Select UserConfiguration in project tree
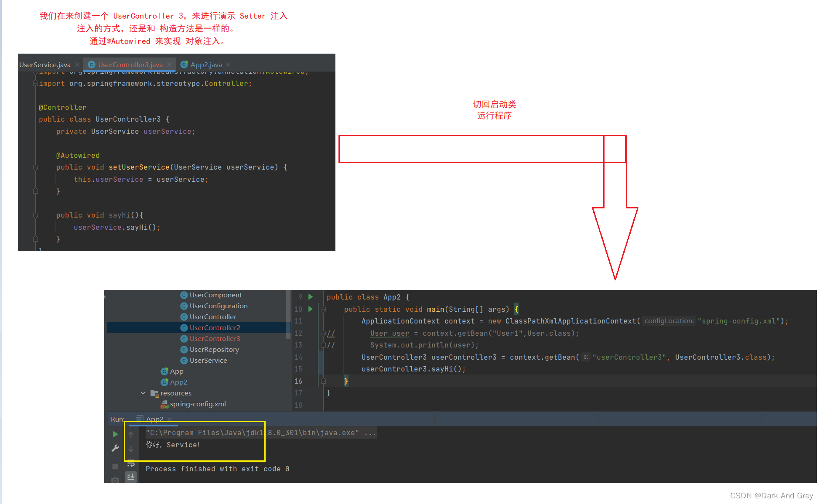This screenshot has width=820, height=504. [219, 306]
